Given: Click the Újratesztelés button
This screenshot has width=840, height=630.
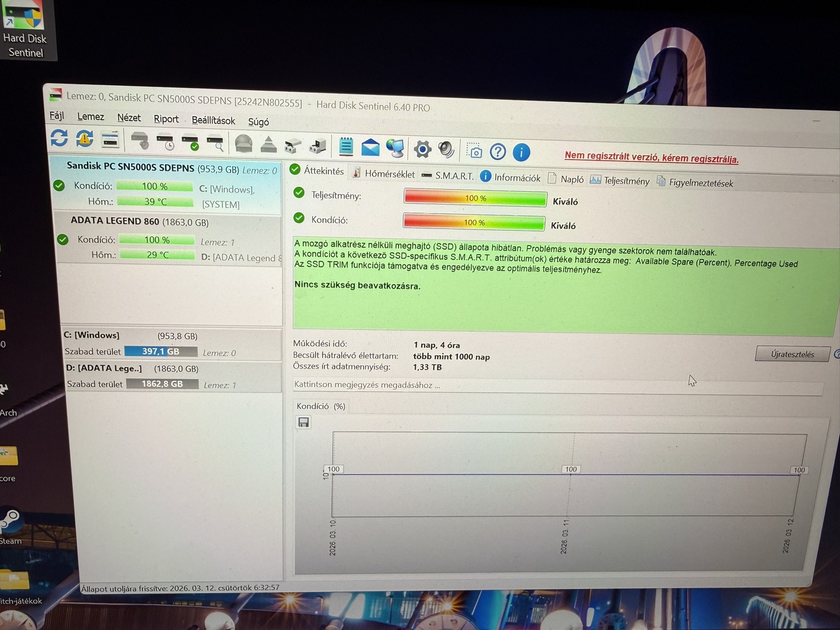Looking at the screenshot, I should (792, 354).
